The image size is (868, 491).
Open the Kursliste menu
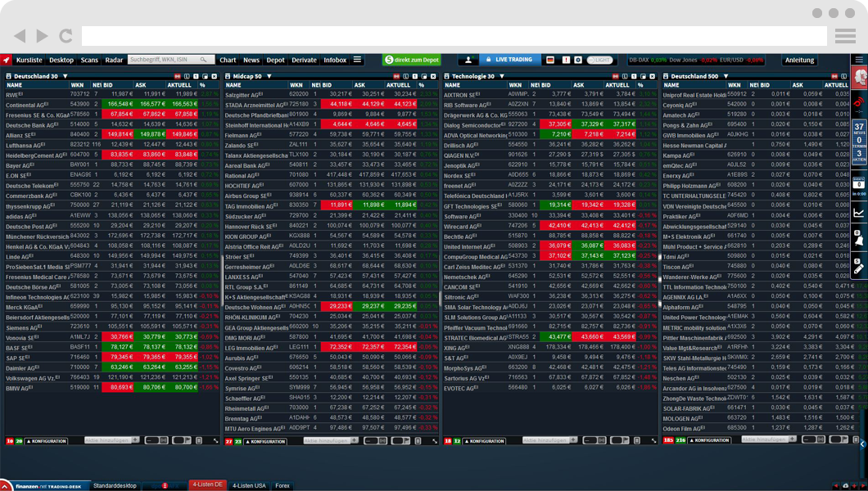pyautogui.click(x=29, y=60)
